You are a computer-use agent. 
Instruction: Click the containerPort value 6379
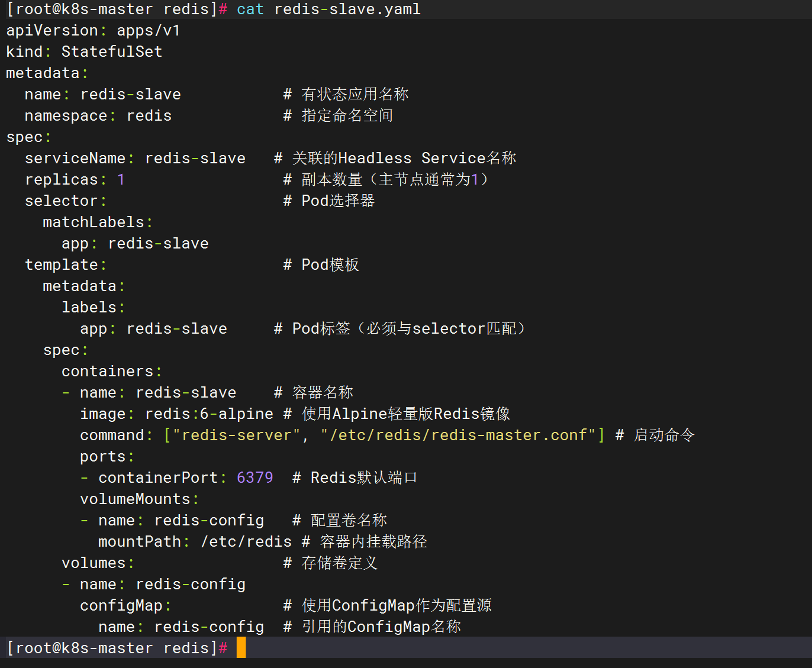point(255,478)
